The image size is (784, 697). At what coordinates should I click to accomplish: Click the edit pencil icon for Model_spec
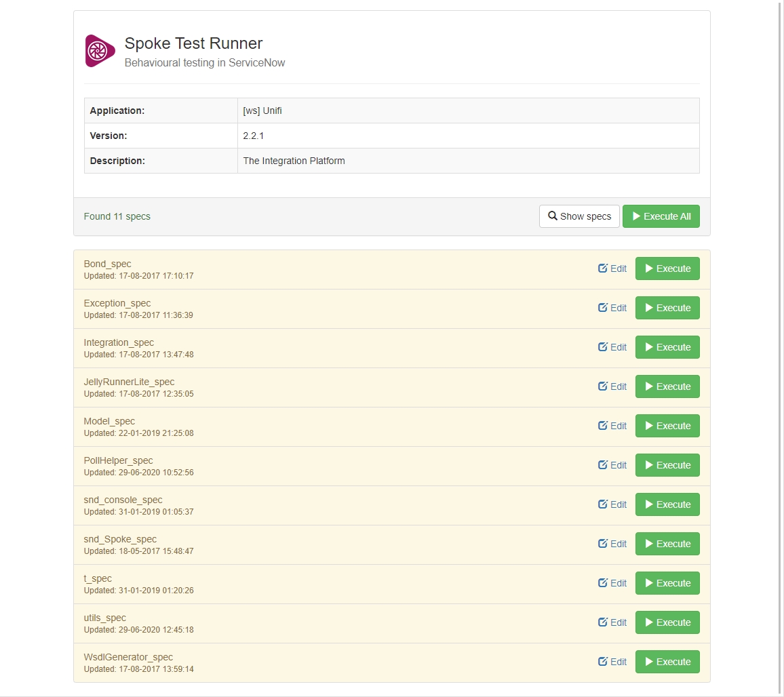(x=602, y=426)
